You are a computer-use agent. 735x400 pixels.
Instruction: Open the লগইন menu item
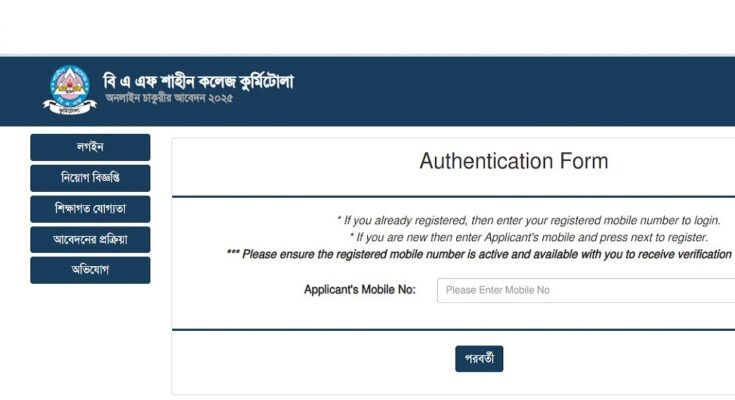click(90, 147)
